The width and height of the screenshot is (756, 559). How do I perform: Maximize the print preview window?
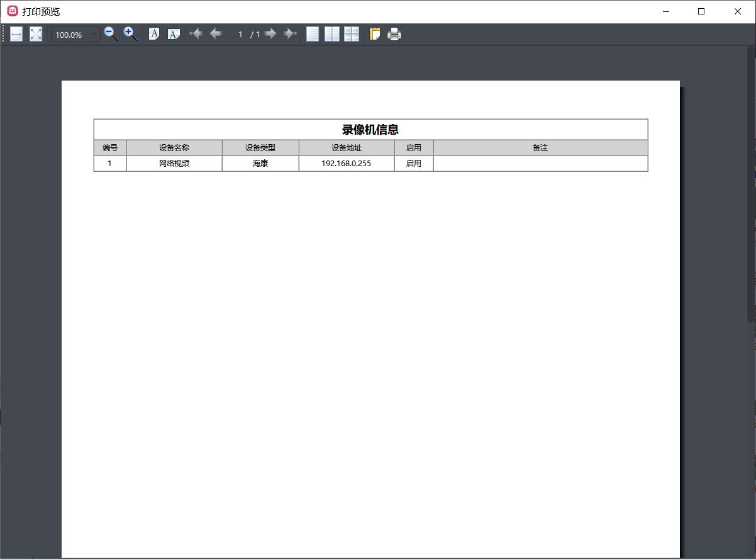click(701, 11)
